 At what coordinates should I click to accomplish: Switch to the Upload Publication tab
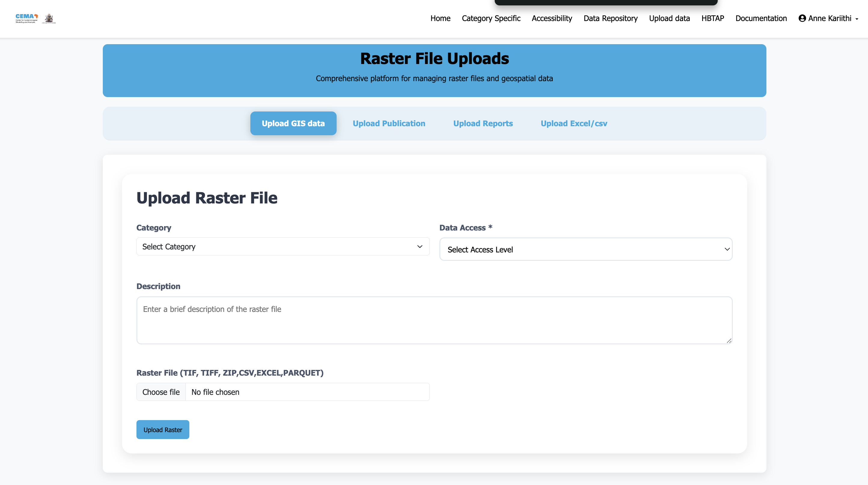pyautogui.click(x=389, y=123)
